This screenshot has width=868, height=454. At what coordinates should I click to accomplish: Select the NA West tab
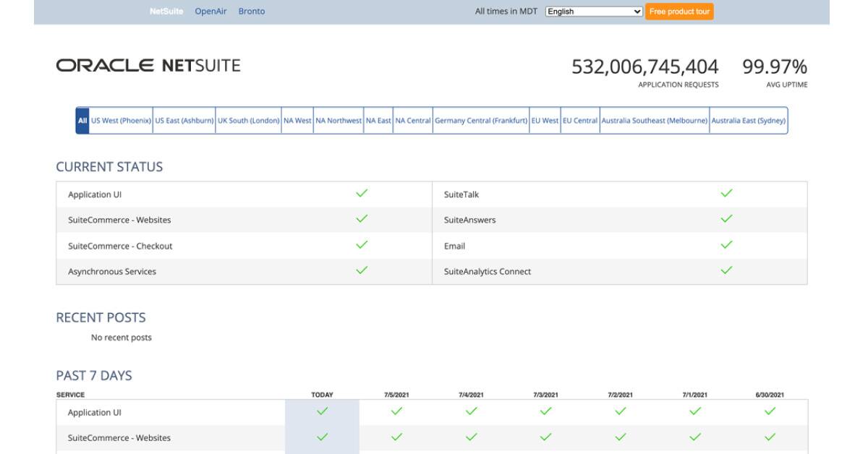(297, 121)
